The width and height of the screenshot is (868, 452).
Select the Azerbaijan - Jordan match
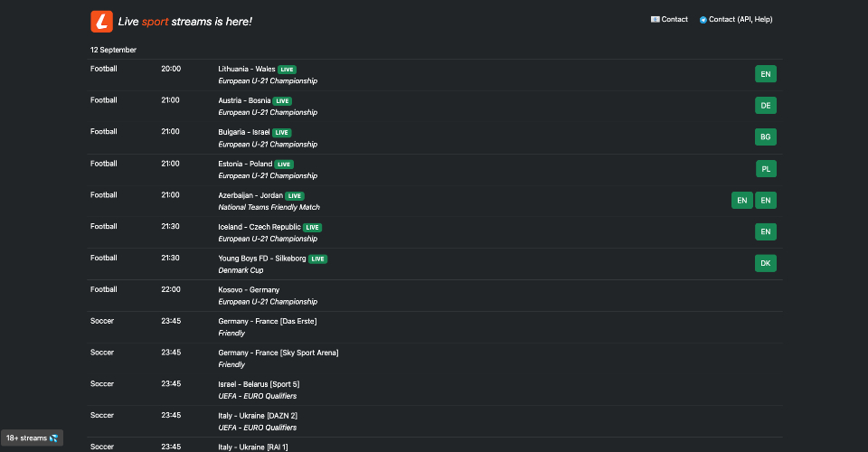click(x=250, y=195)
